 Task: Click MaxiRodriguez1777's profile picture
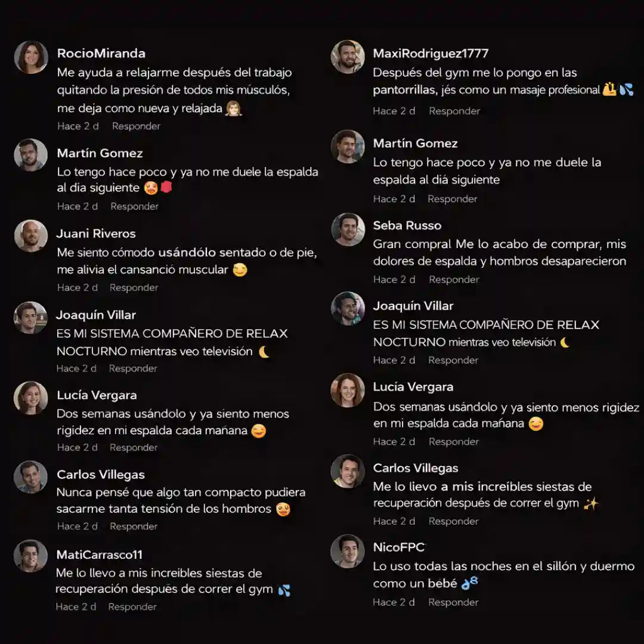point(348,57)
